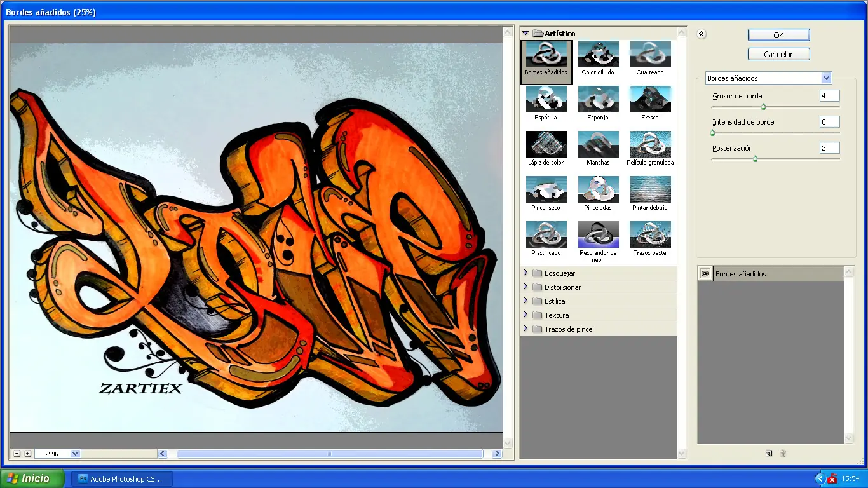Open the Inicio start menu

click(x=32, y=478)
